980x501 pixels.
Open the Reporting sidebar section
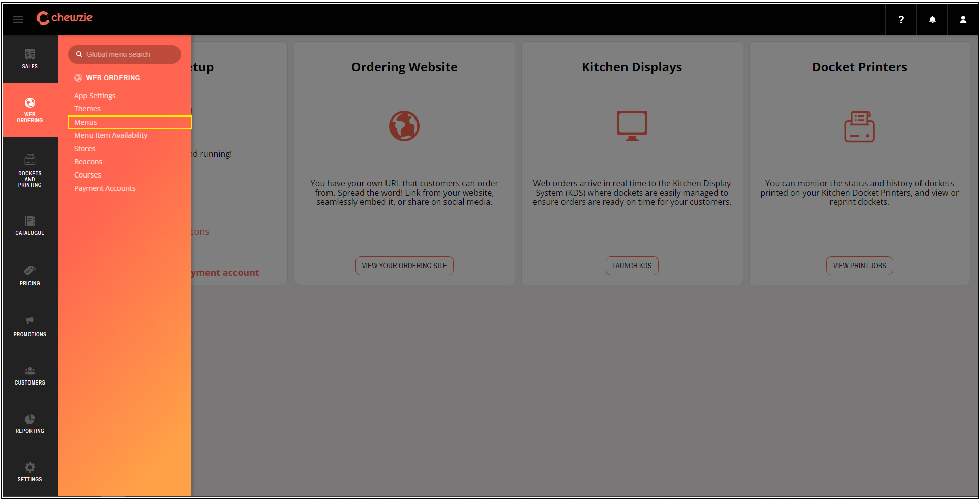pos(30,424)
